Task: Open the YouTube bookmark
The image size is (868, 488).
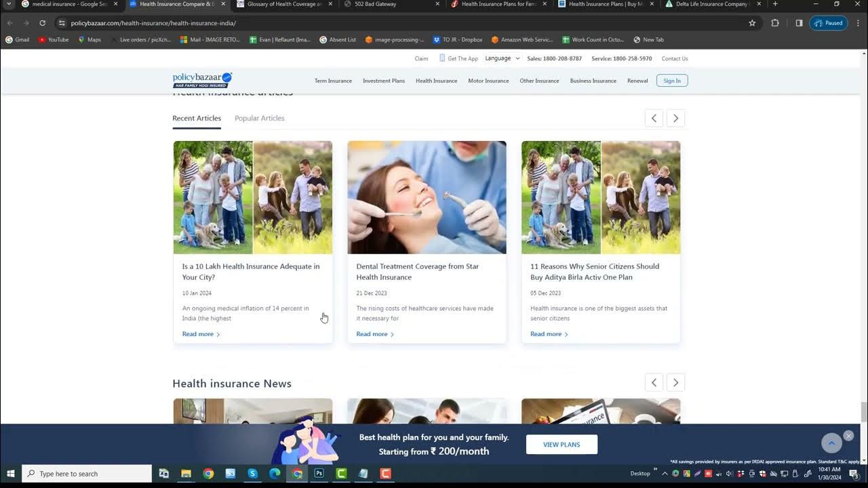Action: point(54,39)
